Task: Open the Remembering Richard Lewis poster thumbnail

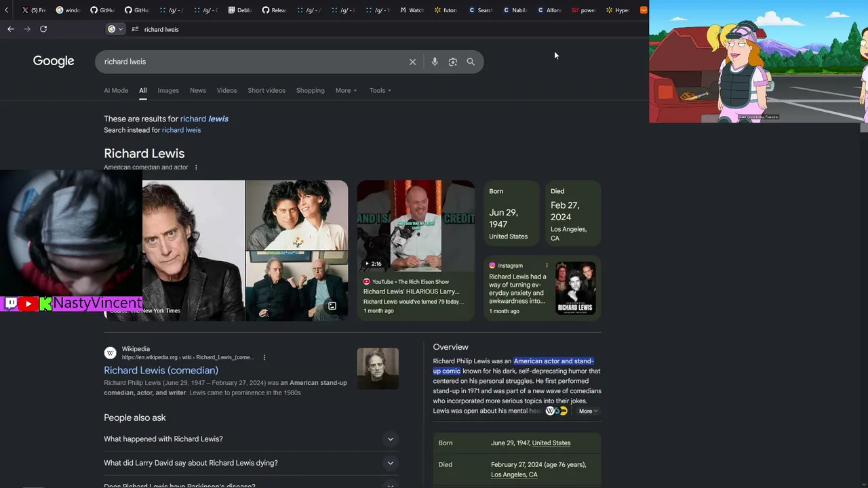Action: [576, 287]
